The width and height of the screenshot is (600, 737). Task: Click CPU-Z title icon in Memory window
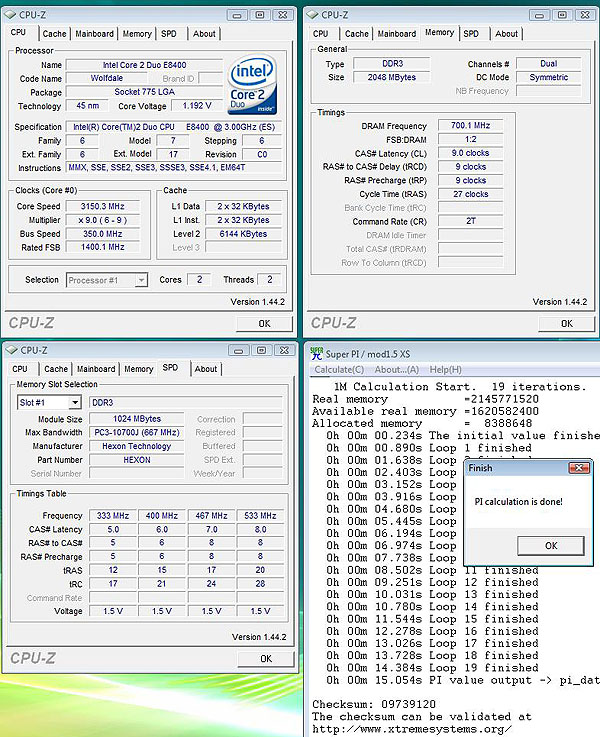point(312,15)
